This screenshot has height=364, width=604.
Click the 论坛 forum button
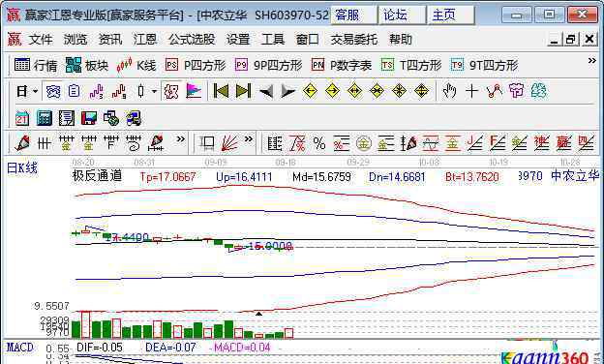tap(402, 15)
